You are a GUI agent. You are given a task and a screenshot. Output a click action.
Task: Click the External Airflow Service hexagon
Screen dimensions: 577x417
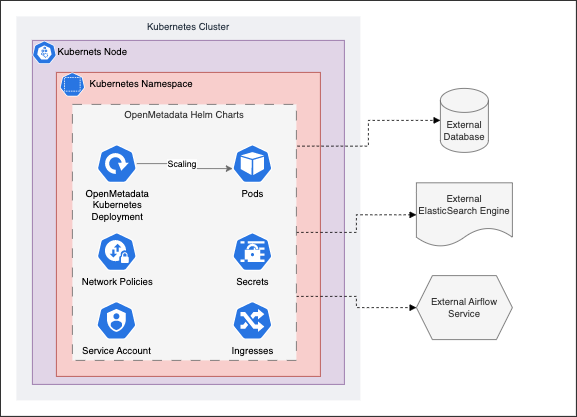pos(464,307)
